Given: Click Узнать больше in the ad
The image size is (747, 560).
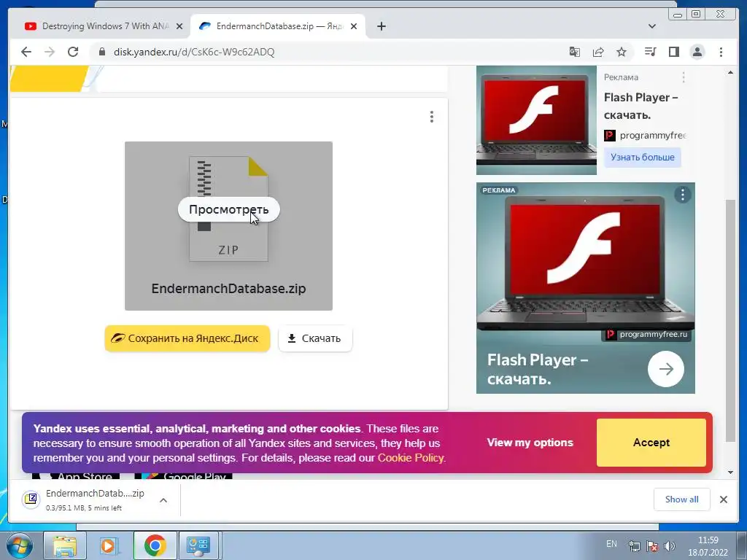Looking at the screenshot, I should 642,157.
